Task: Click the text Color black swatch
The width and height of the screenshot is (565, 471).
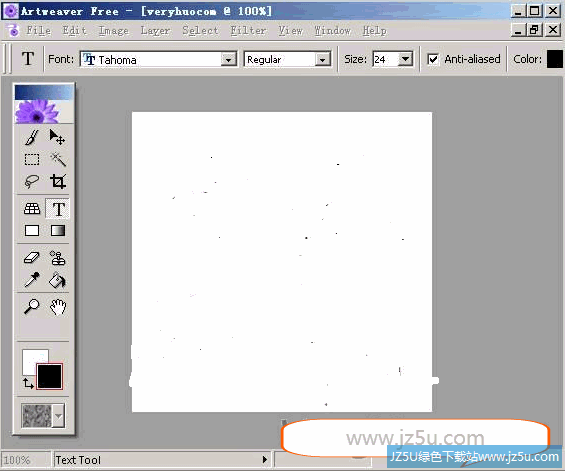Action: (x=555, y=59)
